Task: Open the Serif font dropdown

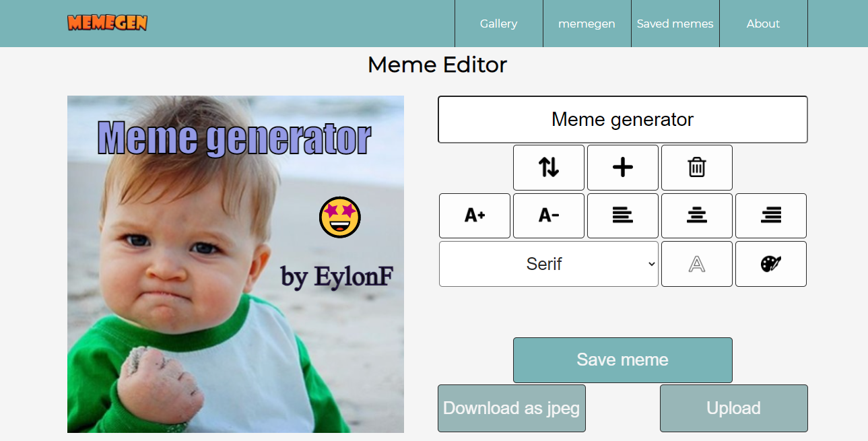Action: 549,264
